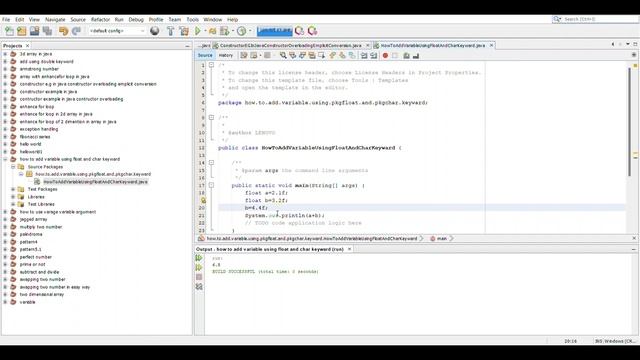Click the editor Last Edit icon beside History
The width and height of the screenshot is (640, 360).
244,56
